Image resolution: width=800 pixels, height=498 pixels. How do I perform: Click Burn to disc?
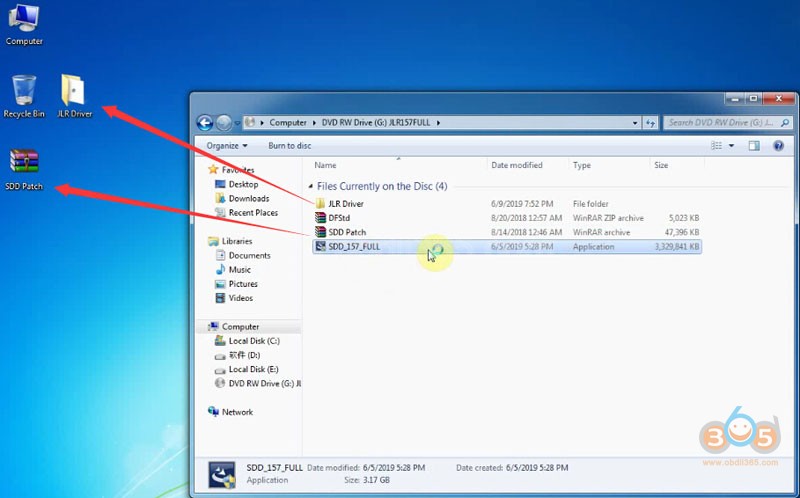click(289, 145)
